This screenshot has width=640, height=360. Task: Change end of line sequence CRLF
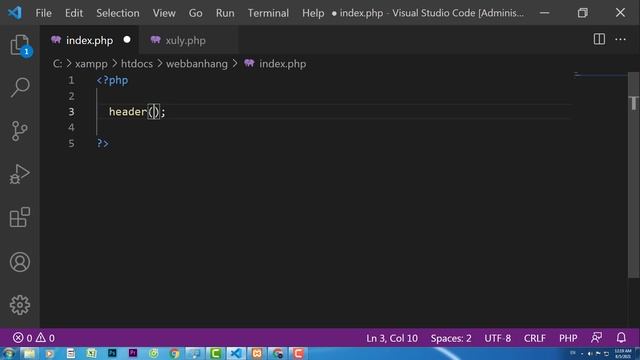pyautogui.click(x=535, y=338)
